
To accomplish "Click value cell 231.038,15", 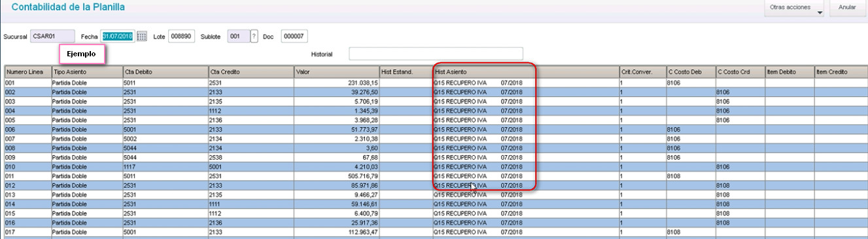I will [x=336, y=83].
